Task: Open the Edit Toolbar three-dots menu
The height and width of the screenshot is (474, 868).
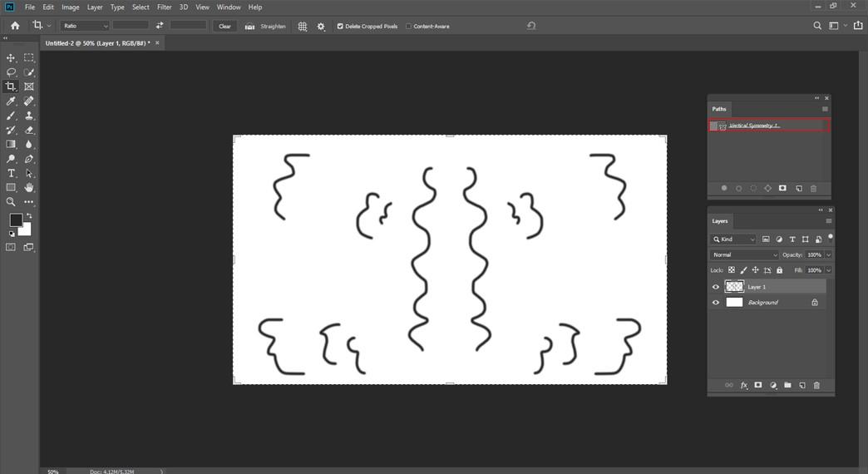Action: (x=29, y=202)
